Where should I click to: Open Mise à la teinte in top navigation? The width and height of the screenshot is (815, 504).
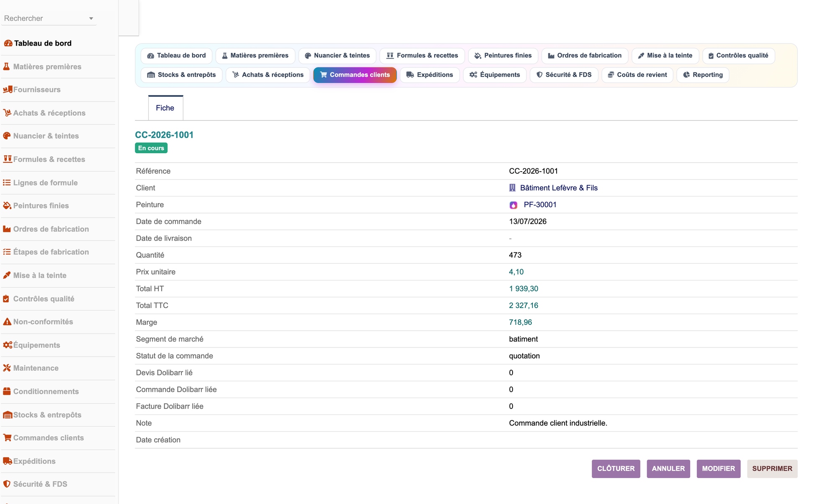point(665,56)
